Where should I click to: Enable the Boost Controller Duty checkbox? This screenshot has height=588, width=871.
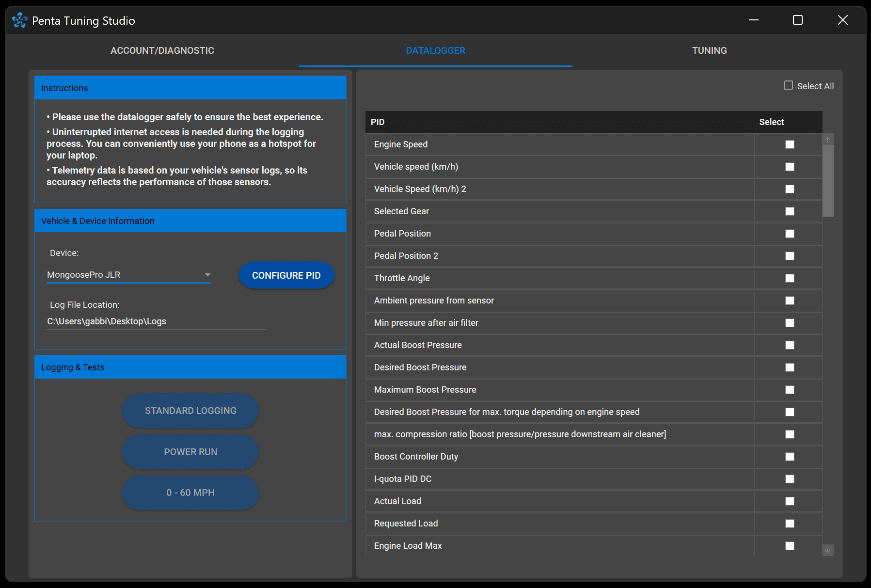(790, 457)
